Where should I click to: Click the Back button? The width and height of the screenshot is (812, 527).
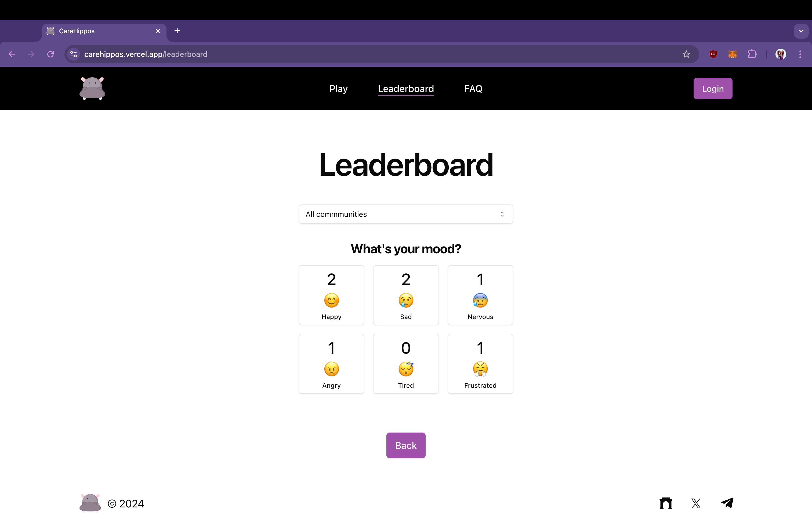[406, 445]
